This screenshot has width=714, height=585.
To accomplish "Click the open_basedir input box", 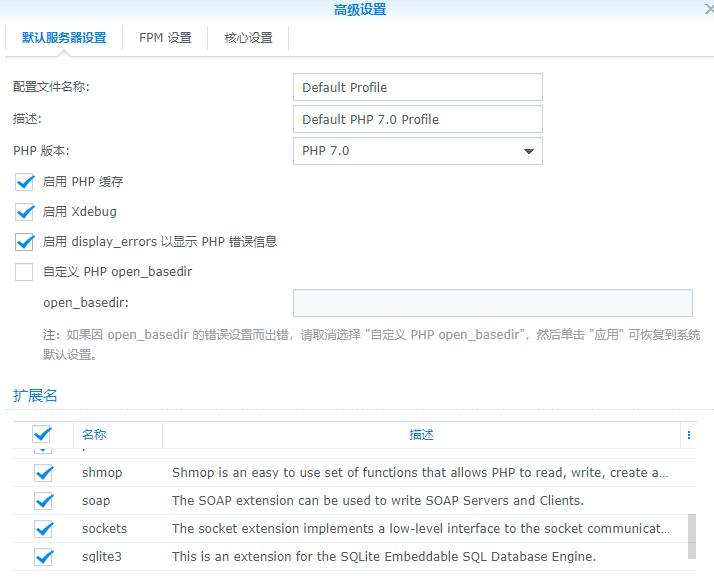I will (492, 303).
